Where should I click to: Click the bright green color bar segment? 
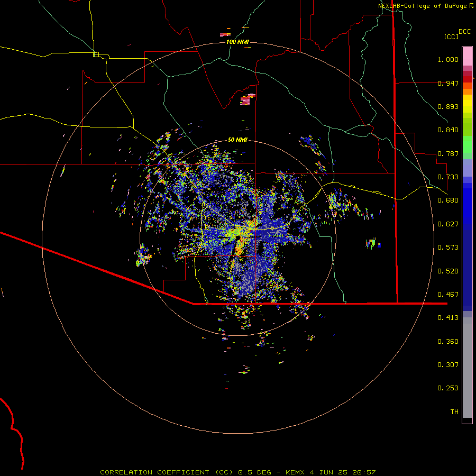[467, 144]
